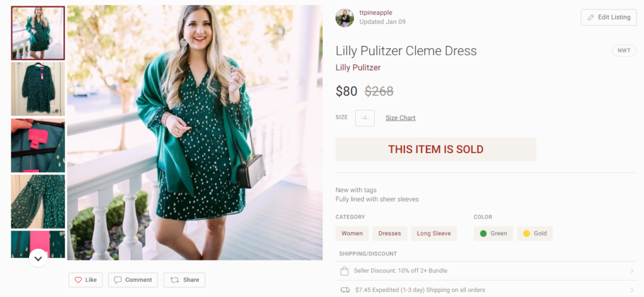Open the Lilly Pulitzer brand link

(x=358, y=68)
